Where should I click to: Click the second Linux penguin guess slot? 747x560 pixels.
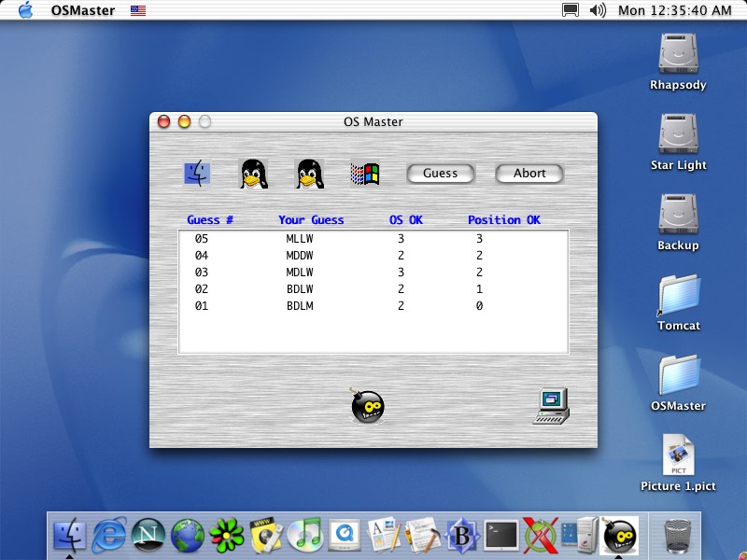309,174
